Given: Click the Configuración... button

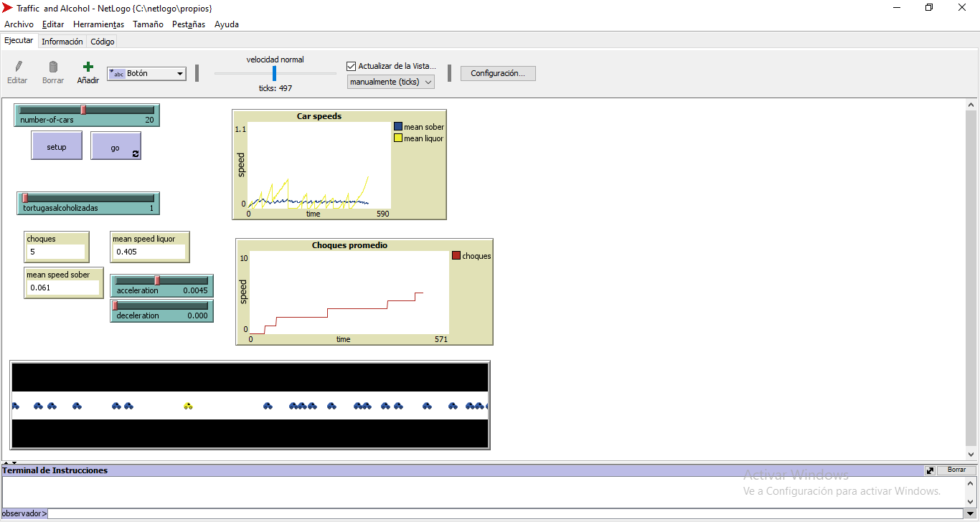Looking at the screenshot, I should 498,73.
